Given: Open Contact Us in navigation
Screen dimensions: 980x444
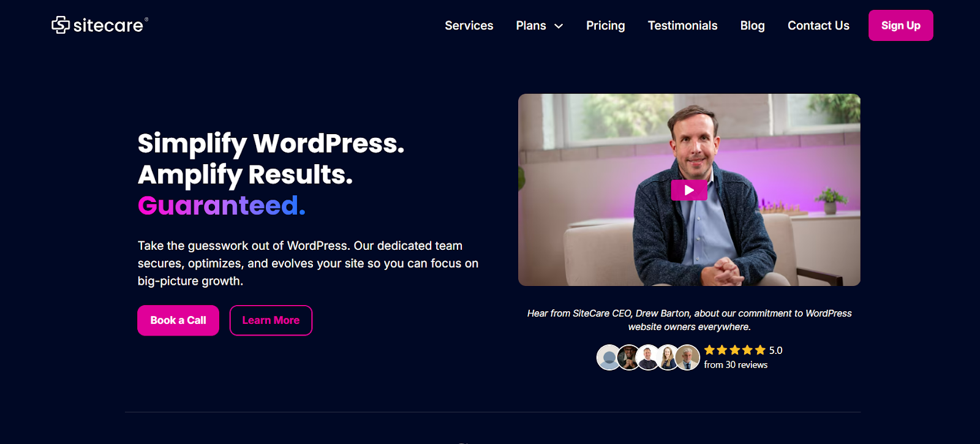Looking at the screenshot, I should click(818, 26).
